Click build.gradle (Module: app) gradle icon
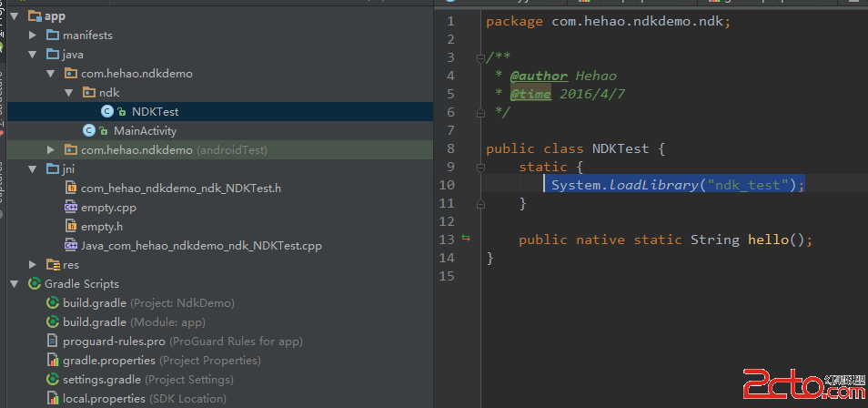 coord(53,321)
